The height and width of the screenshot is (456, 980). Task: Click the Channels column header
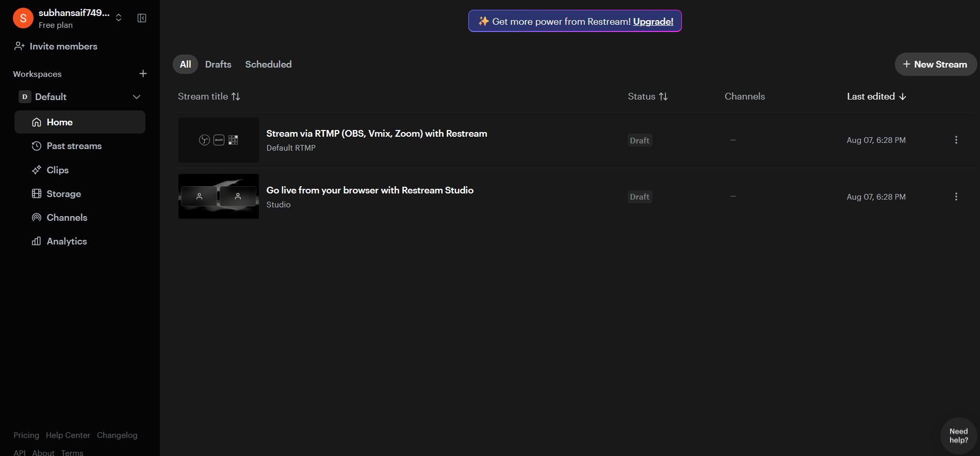click(x=745, y=96)
